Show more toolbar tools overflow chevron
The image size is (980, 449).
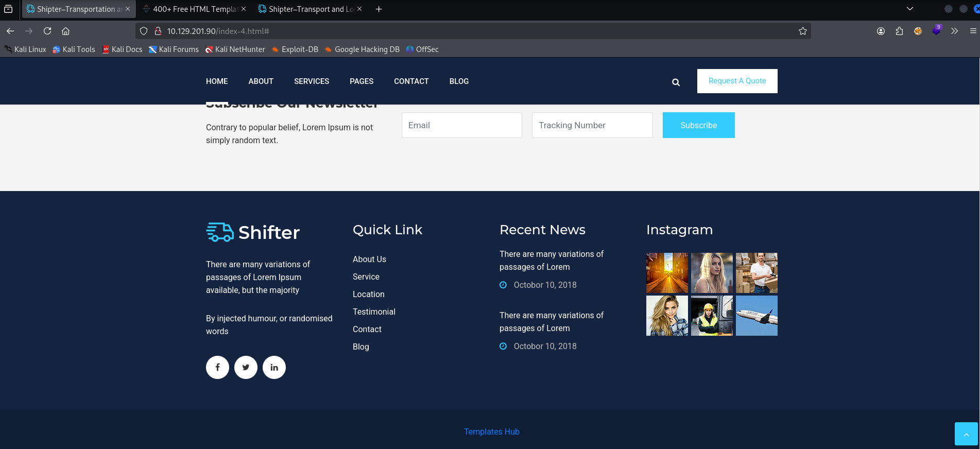coord(954,31)
